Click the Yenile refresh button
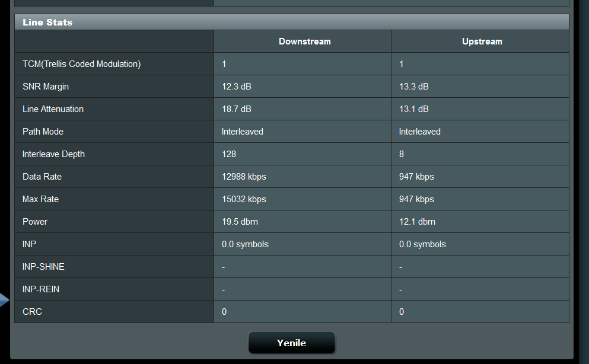This screenshot has height=364, width=589. click(x=291, y=343)
